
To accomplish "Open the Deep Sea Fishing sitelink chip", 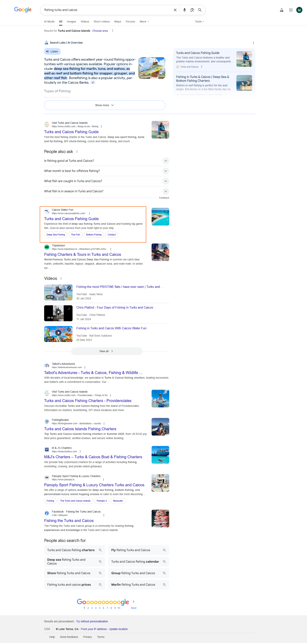I will 56,235.
